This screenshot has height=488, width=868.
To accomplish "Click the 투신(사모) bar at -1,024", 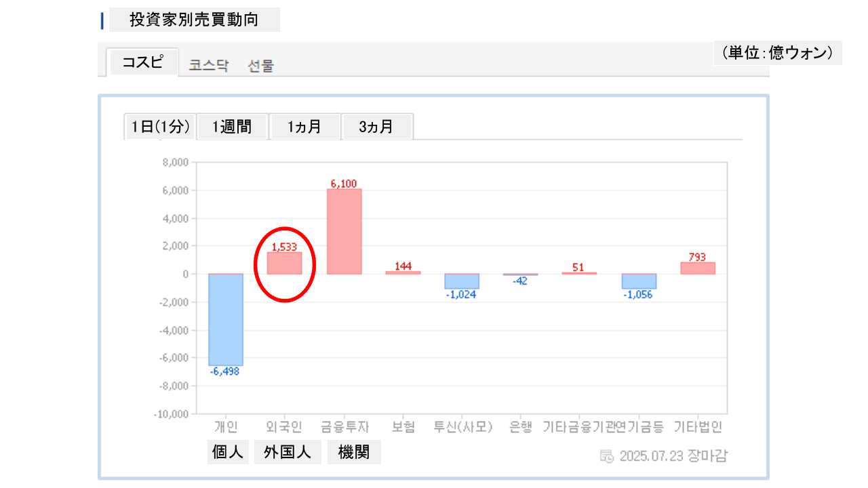I will [461, 281].
